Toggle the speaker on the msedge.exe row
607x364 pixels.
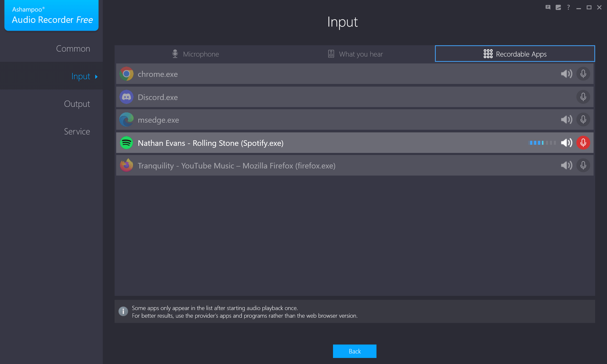point(566,120)
